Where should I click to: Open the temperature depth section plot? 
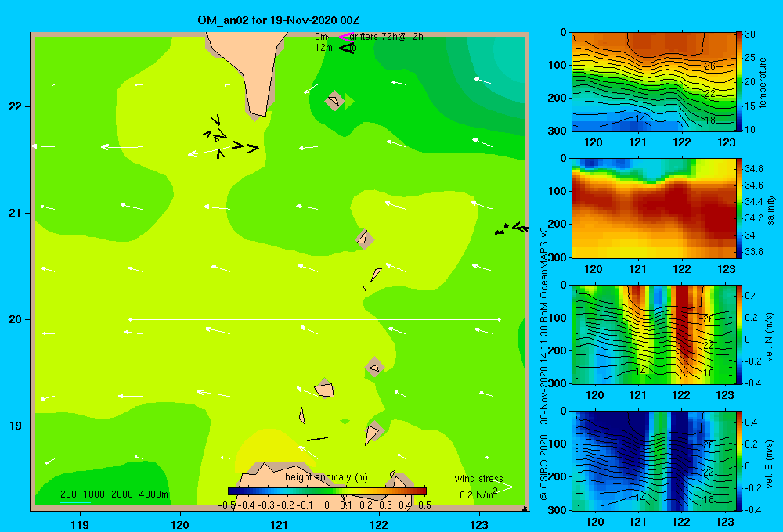tap(653, 82)
